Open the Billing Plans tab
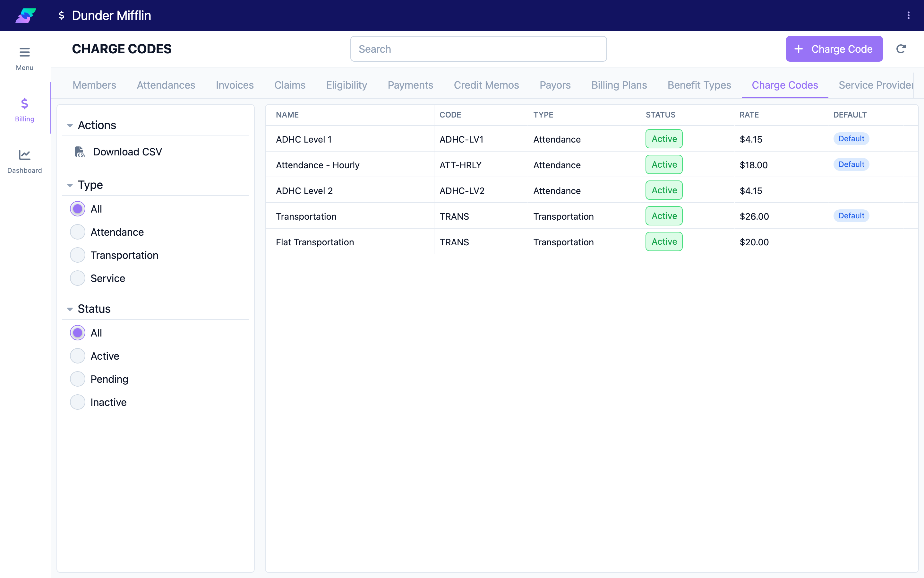Image resolution: width=924 pixels, height=578 pixels. coord(619,85)
